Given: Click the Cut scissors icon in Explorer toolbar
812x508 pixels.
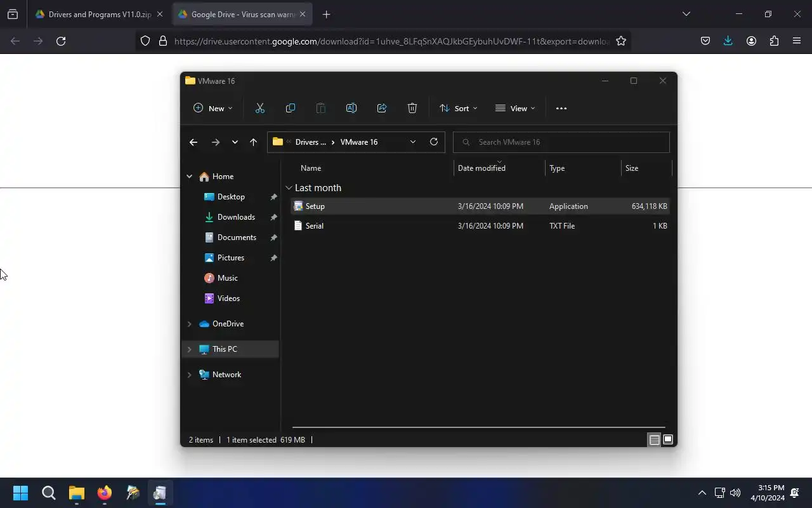Looking at the screenshot, I should pos(260,108).
